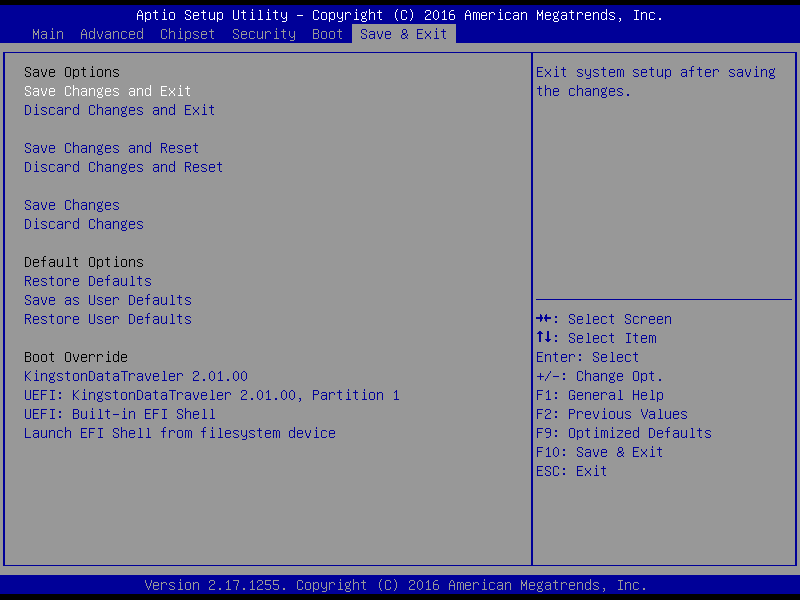Switch to the Advanced tab
Viewport: 800px width, 600px height.
click(112, 34)
